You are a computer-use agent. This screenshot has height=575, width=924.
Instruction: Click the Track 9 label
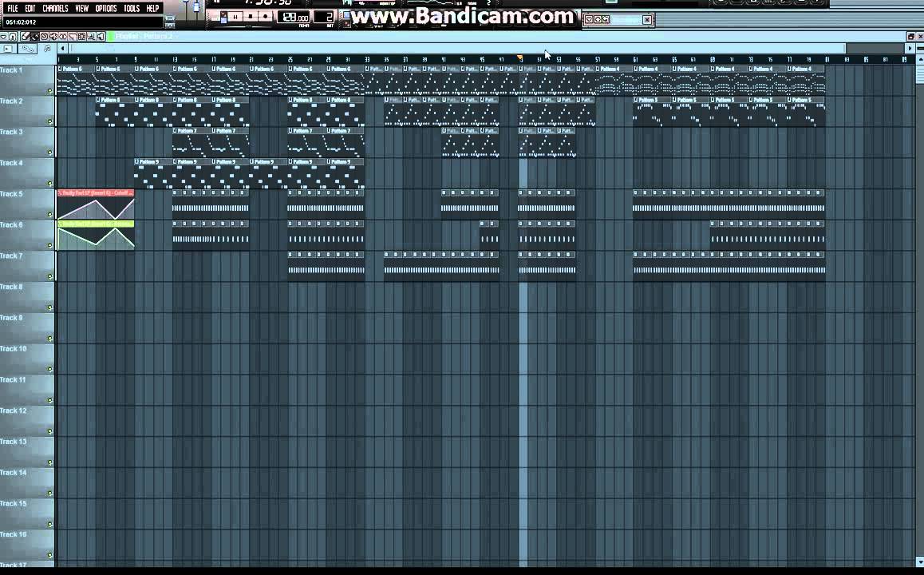click(11, 318)
